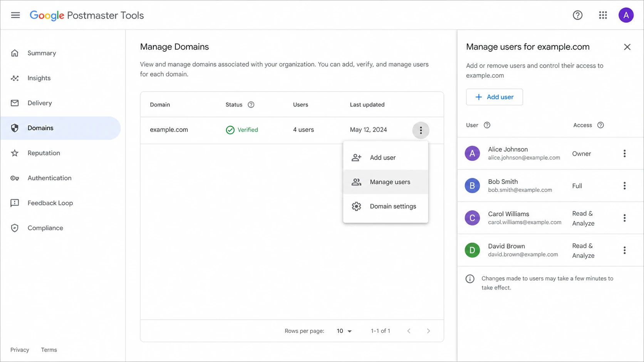644x362 pixels.
Task: Click the Google Postmaster Tools logo
Action: 87,15
